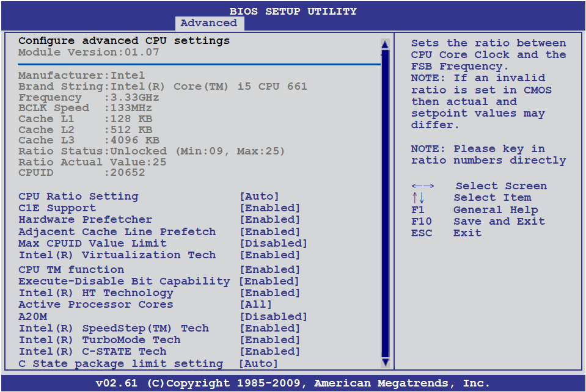Click the Cache L3 4096 KB line
This screenshot has height=392, width=586.
tap(89, 140)
